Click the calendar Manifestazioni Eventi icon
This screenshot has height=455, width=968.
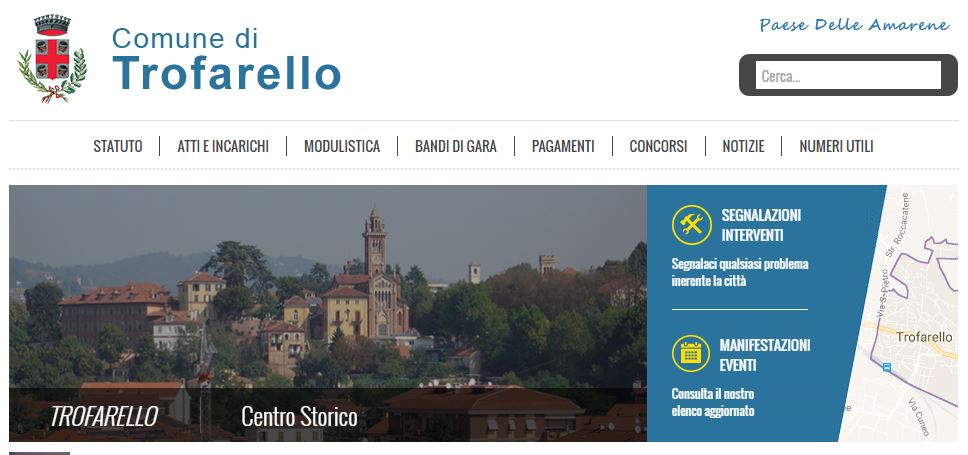[x=691, y=354]
